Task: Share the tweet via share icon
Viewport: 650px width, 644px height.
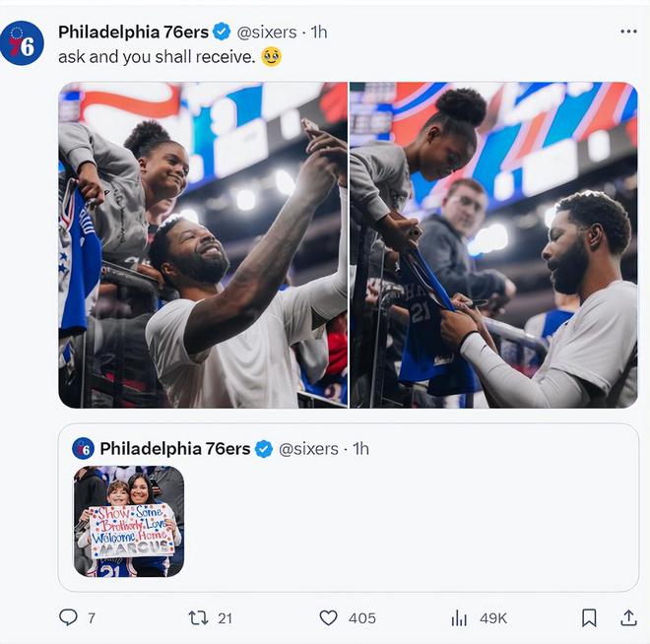Action: click(627, 617)
